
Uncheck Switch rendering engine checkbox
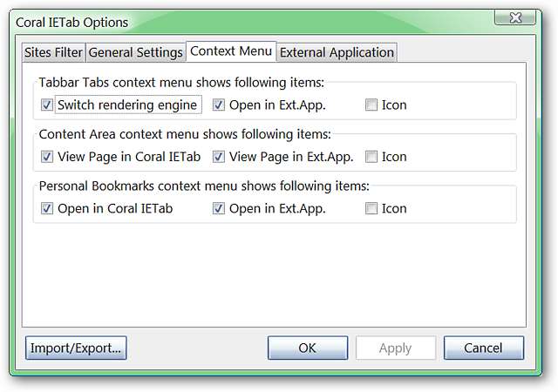46,105
